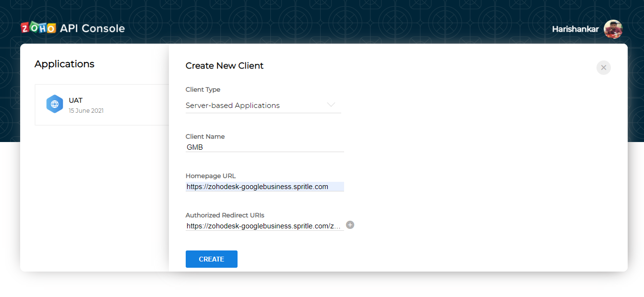Click the Authorized Redirect URIs label

coord(225,215)
